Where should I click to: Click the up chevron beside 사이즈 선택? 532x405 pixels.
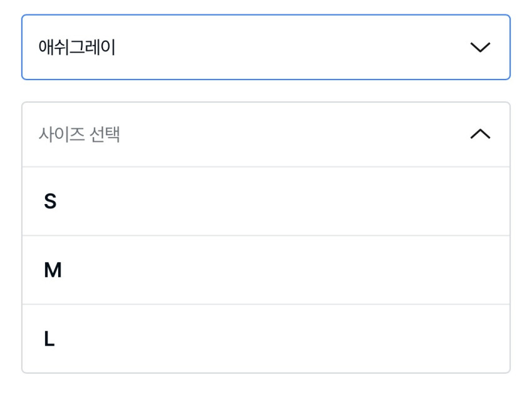[480, 135]
